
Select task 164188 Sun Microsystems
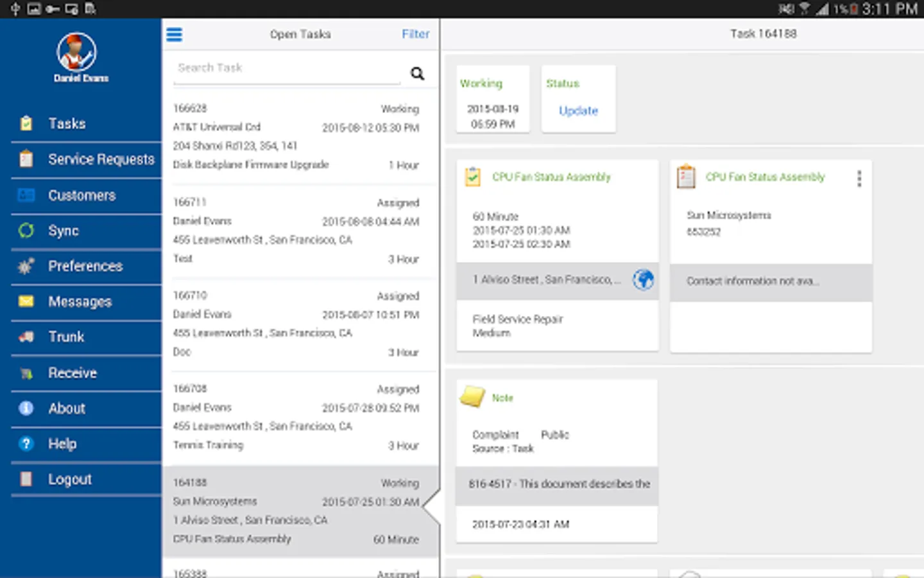[x=300, y=511]
